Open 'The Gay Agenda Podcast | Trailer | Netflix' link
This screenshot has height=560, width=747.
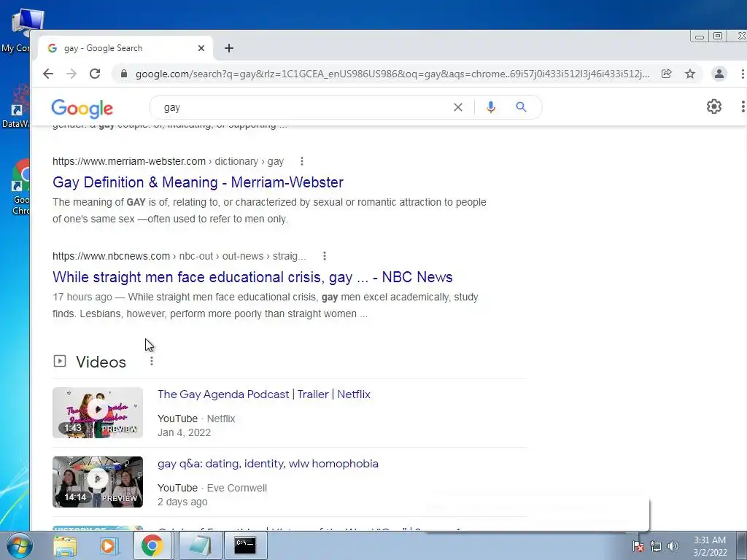(x=264, y=394)
